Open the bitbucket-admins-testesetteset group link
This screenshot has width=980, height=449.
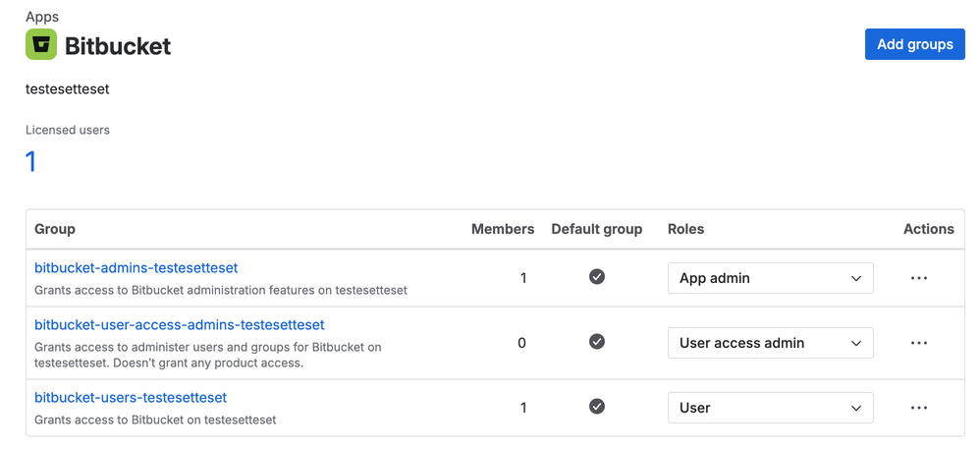point(136,268)
